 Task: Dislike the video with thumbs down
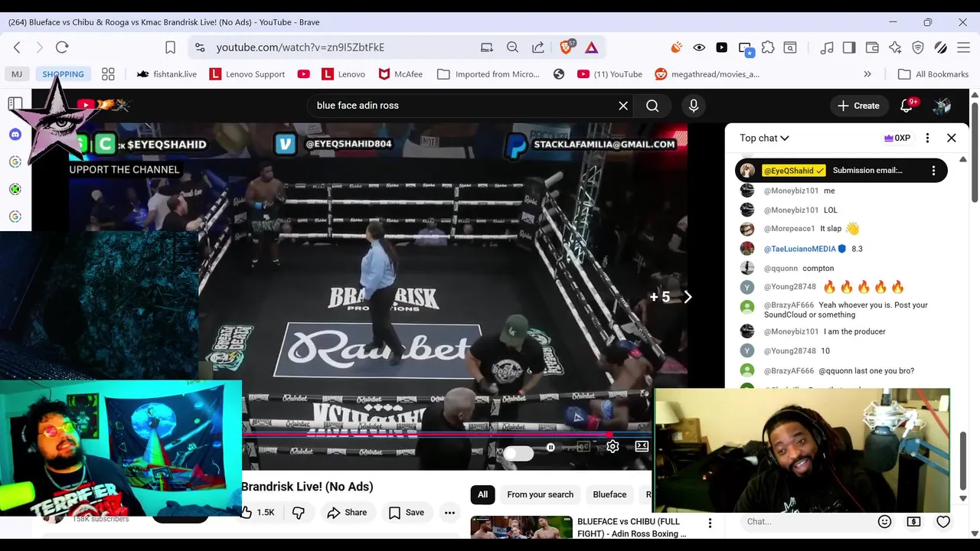point(299,512)
